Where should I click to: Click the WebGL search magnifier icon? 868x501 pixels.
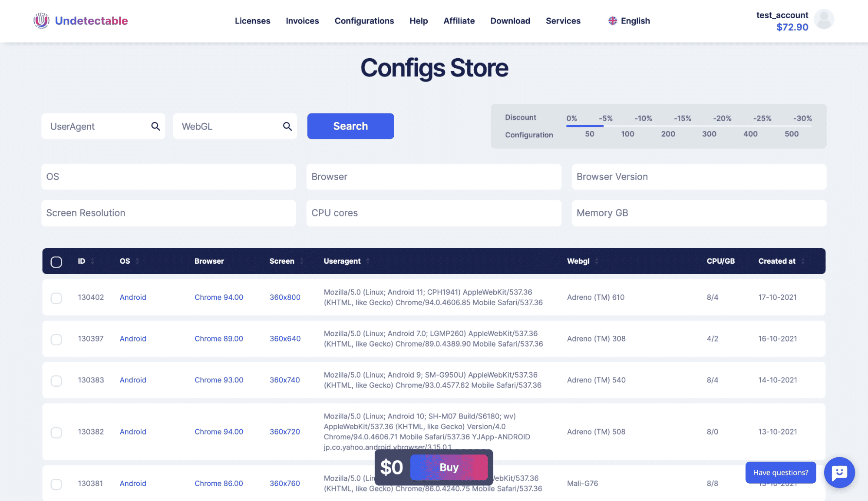[287, 126]
